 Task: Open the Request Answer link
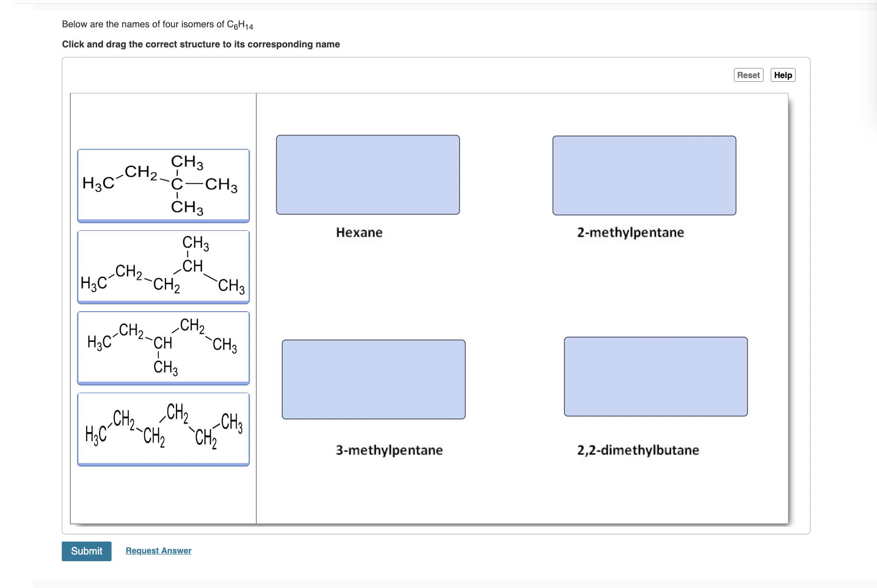[158, 550]
